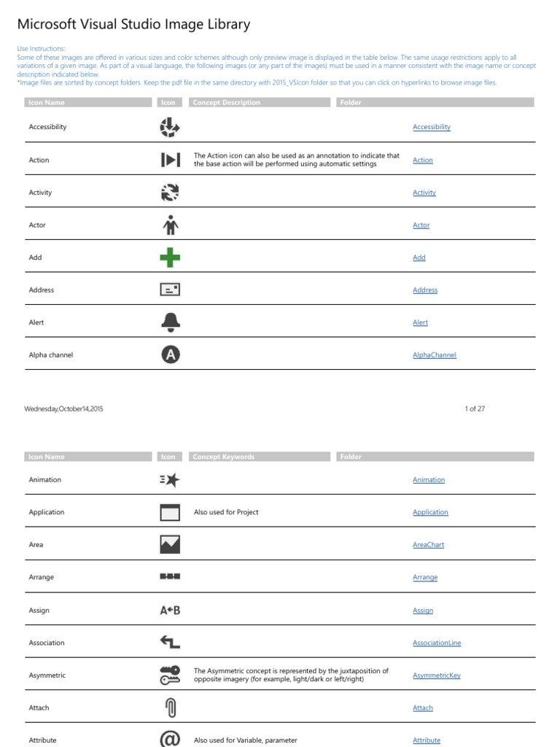Click the Attribute at-sign icon
The image size is (560, 747).
coord(169,739)
